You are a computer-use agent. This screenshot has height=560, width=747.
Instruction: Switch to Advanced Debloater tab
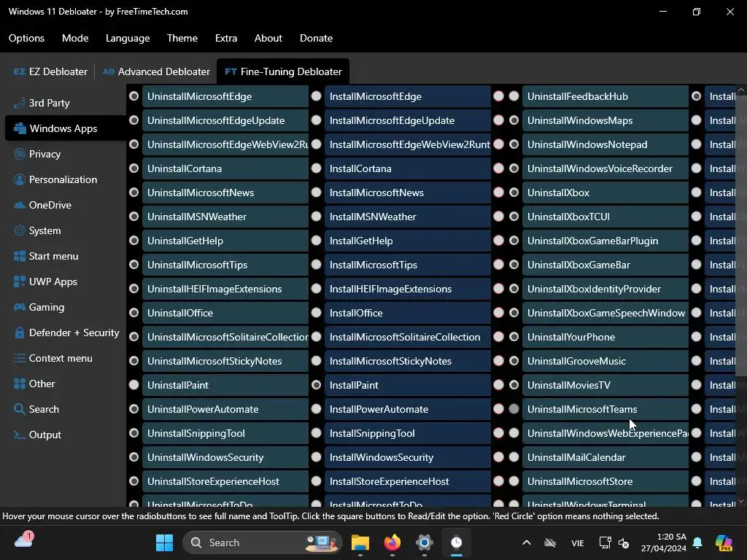coord(156,71)
